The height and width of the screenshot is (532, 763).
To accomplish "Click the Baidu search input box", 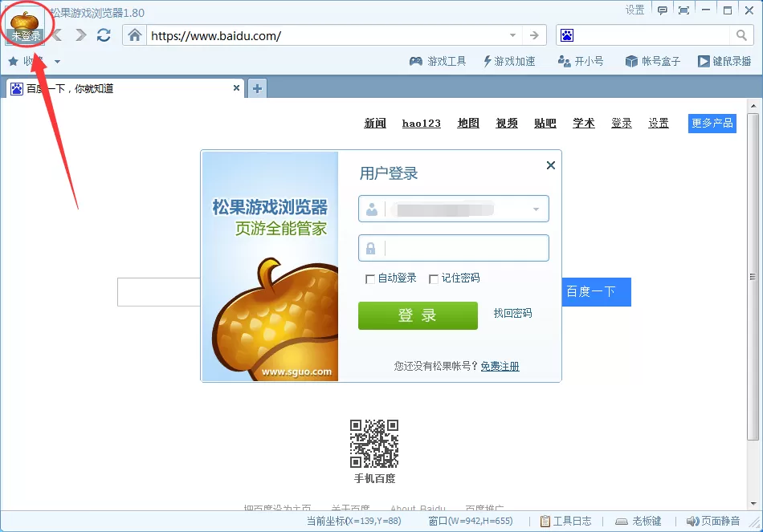I will pyautogui.click(x=159, y=292).
